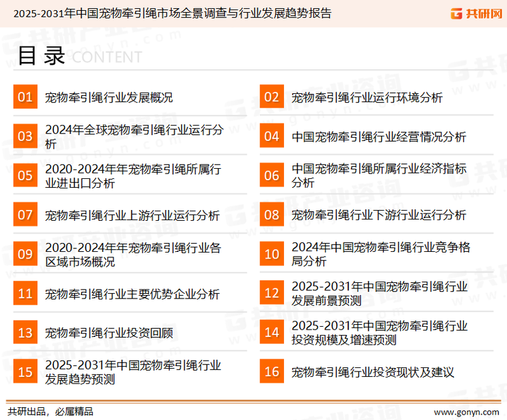Screen dimensions: 507x420
Task: Select the orange 11 number badge
Action: [x=25, y=293]
